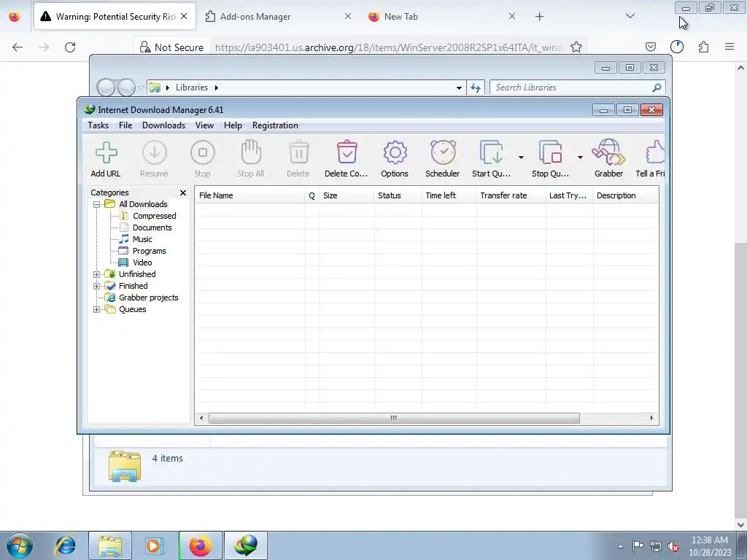
Task: Open Firefox Pocket save icon
Action: point(650,47)
